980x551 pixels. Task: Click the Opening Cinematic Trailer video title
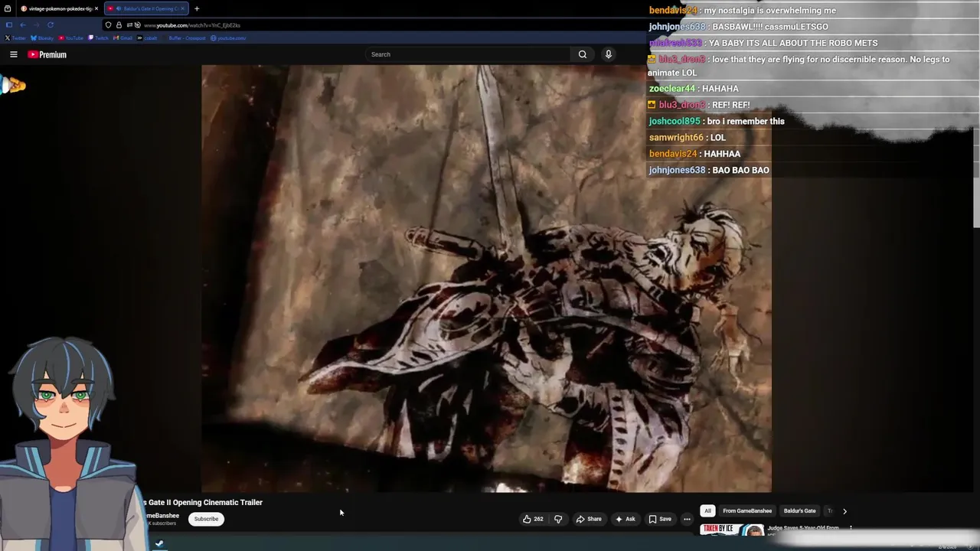(203, 503)
